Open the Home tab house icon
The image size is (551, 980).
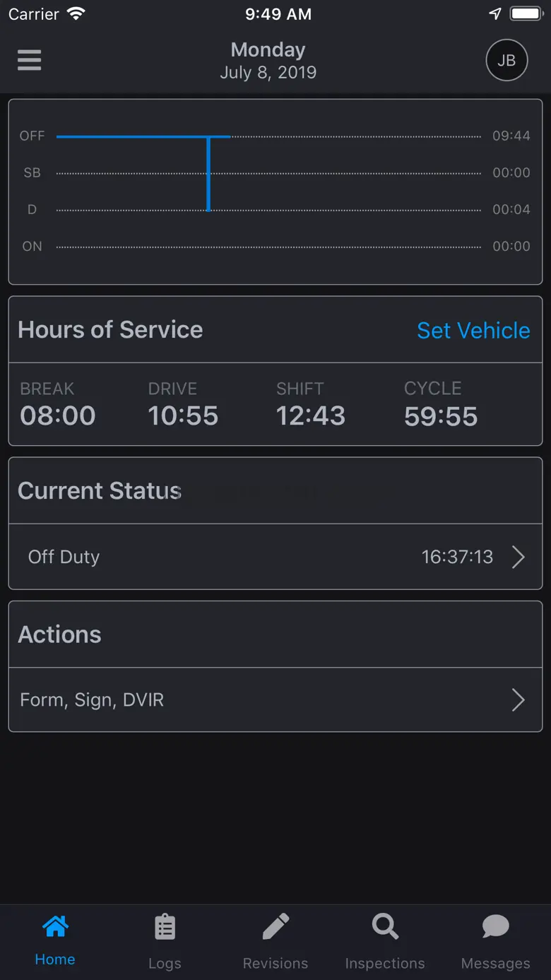click(55, 927)
